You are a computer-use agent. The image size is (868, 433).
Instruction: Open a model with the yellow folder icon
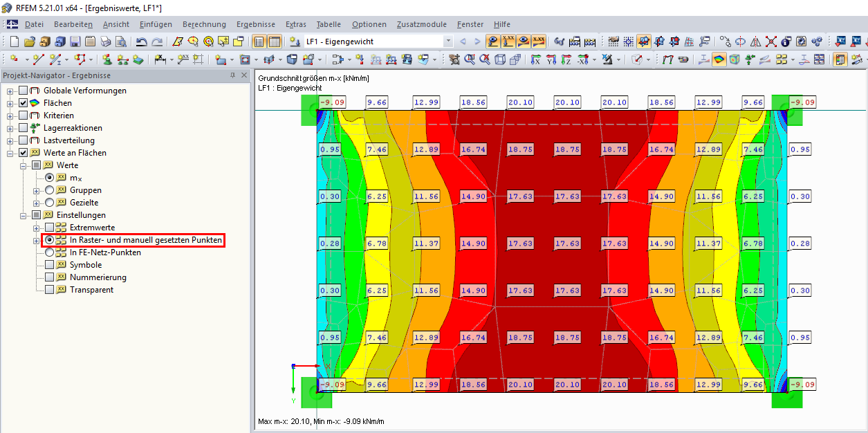(x=30, y=42)
